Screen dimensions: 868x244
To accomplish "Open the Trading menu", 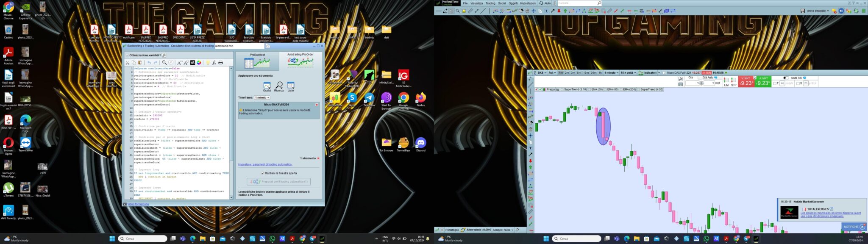I will coord(490,3).
